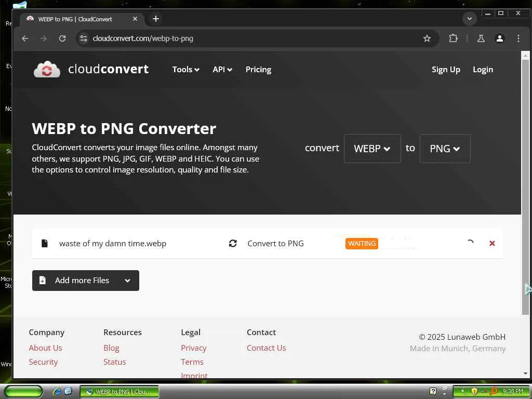This screenshot has height=399, width=532.
Task: Click Login
Action: (x=483, y=70)
